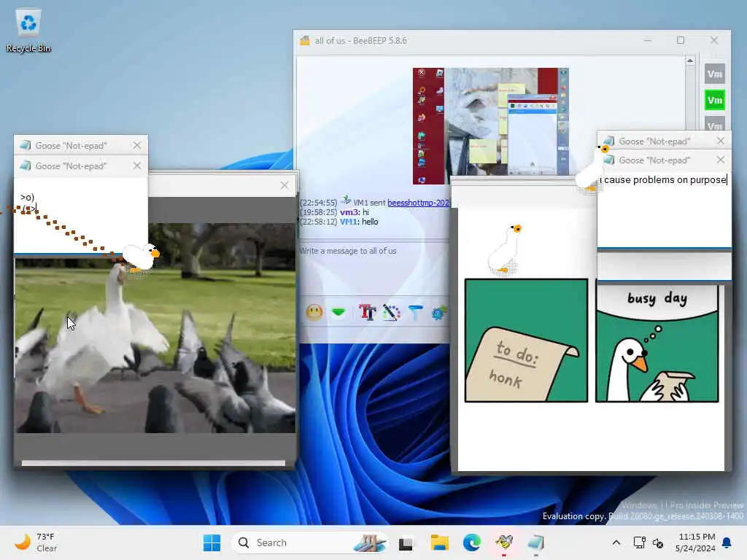Close the top right Goose Not-epad window
The image size is (747, 560).
(x=720, y=141)
